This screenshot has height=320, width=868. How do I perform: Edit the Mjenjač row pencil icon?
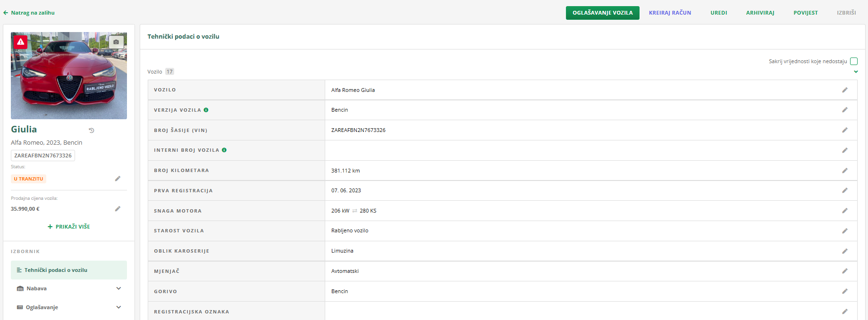pos(844,271)
